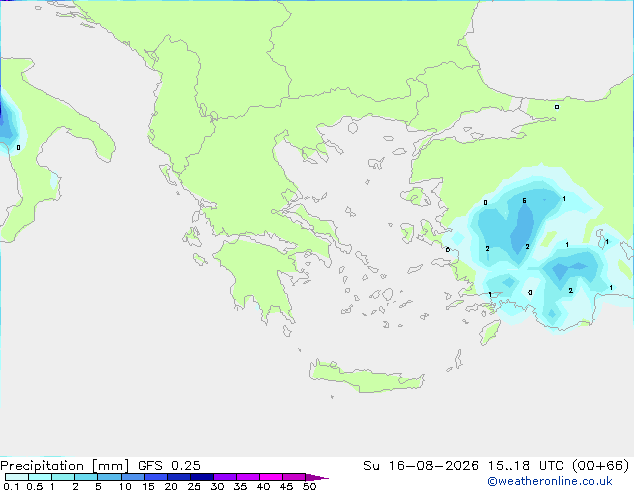The image size is (634, 490).
Task: Click the Peloponnese peninsula on the map
Action: [x=261, y=279]
